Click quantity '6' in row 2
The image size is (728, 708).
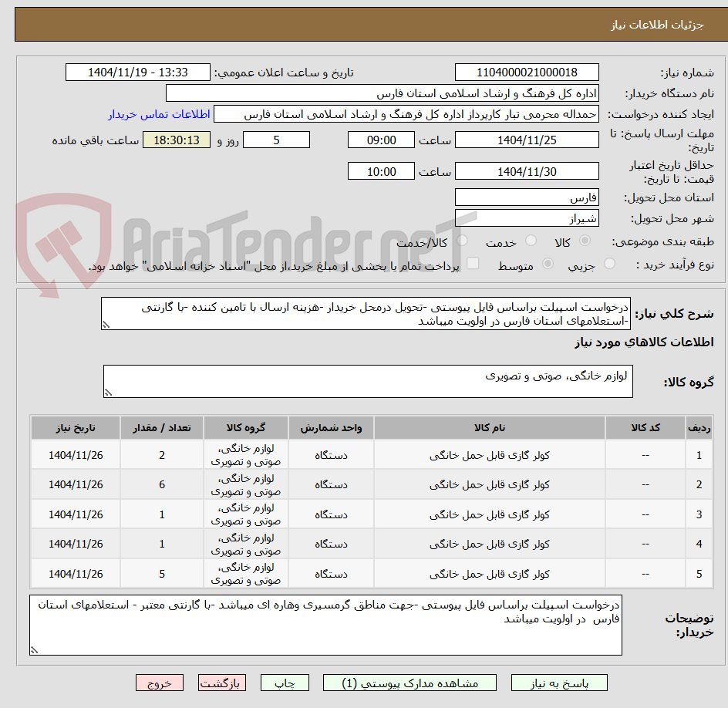coord(162,484)
